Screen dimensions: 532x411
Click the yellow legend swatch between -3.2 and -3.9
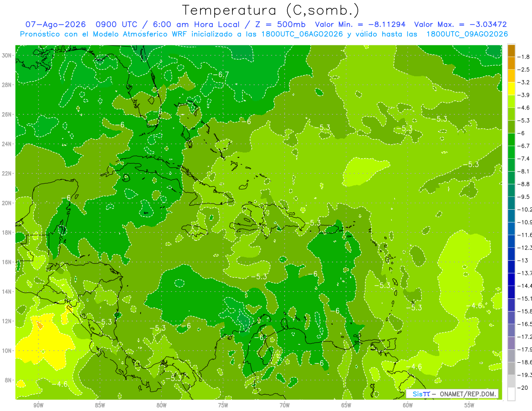(x=511, y=89)
